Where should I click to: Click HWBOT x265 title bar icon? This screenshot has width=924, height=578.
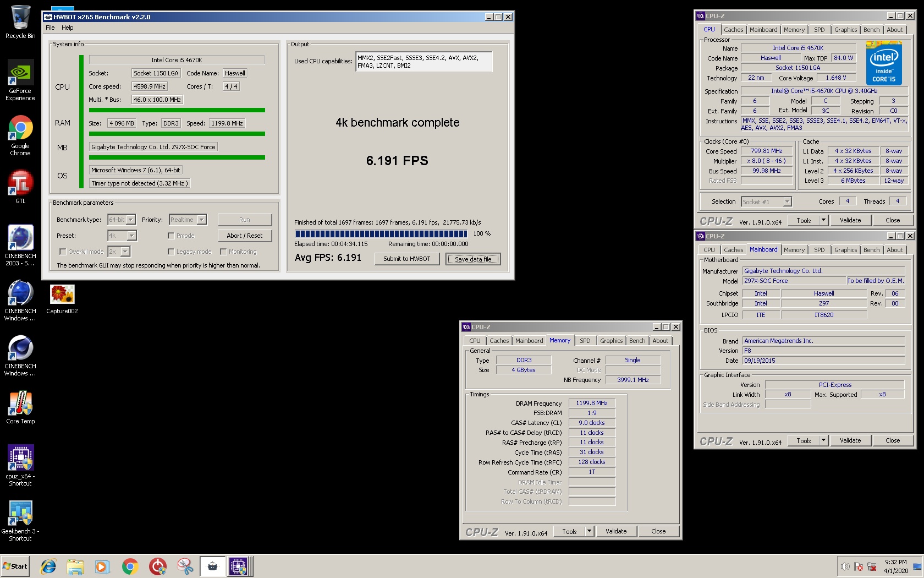pos(48,17)
